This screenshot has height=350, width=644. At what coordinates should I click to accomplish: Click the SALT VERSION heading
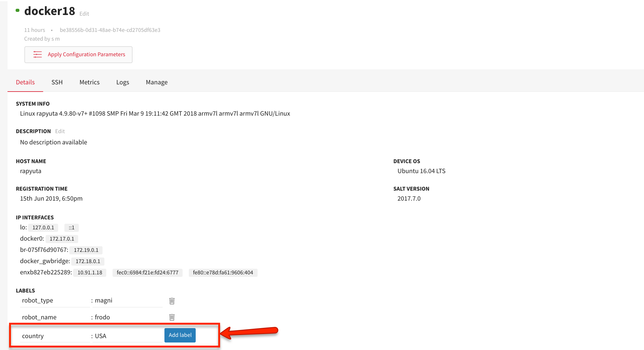(411, 189)
